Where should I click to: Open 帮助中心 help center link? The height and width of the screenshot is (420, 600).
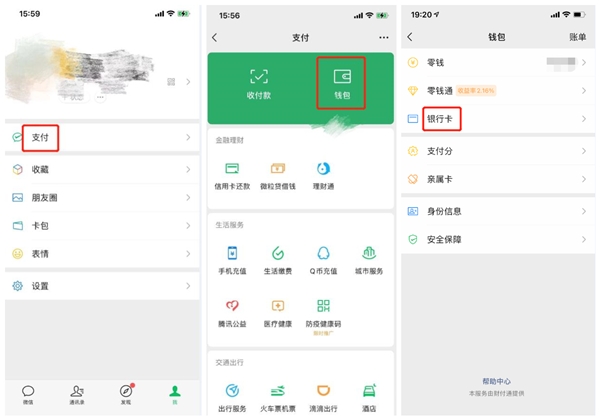coord(496,381)
